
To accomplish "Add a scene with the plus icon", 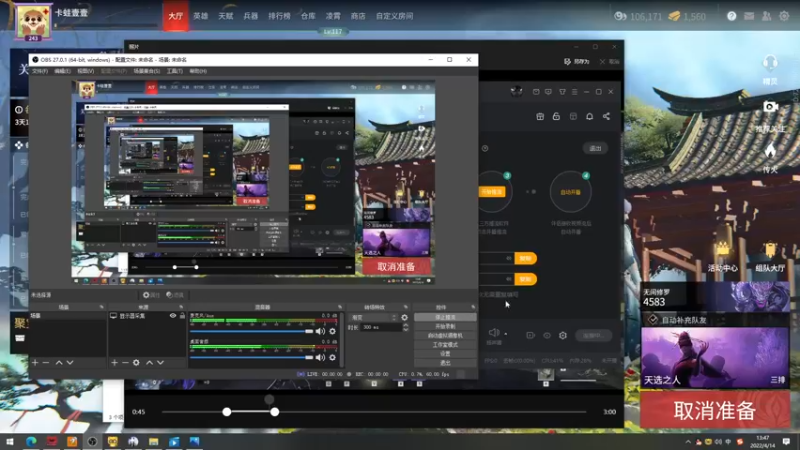I will click(35, 362).
